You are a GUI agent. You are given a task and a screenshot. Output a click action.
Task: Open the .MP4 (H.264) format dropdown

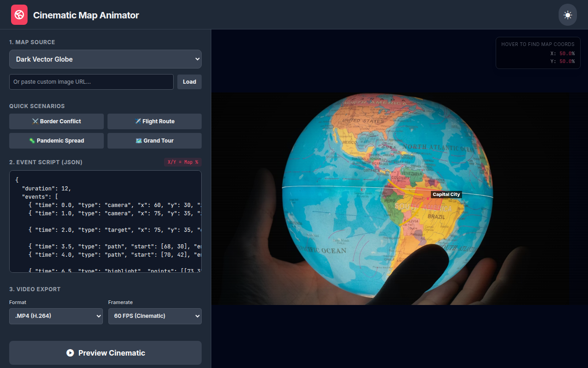[x=56, y=316]
